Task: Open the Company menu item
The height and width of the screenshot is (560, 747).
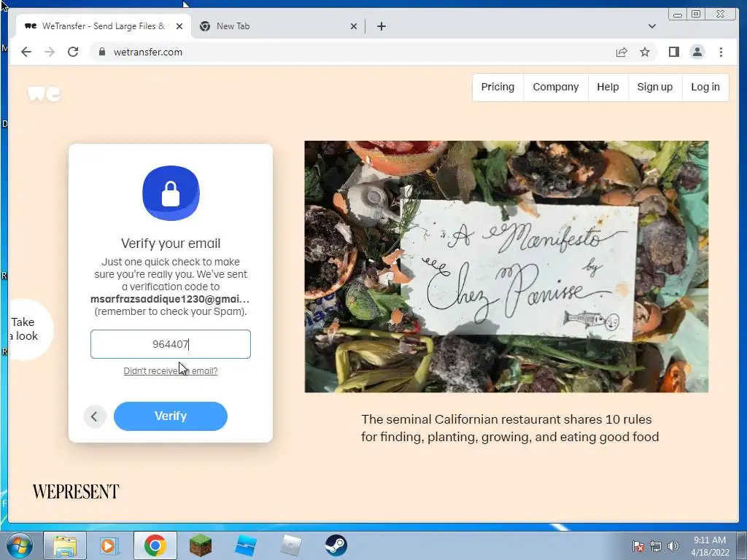Action: click(x=555, y=87)
